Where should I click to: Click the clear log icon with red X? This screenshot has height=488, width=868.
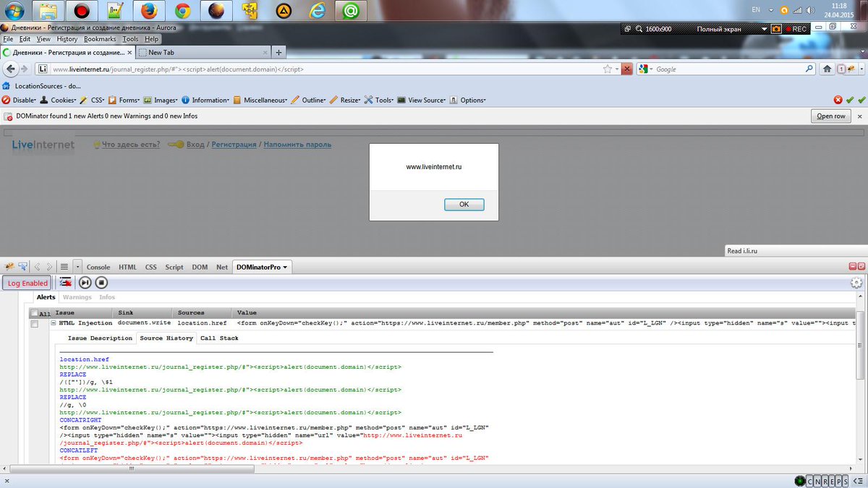[x=65, y=283]
